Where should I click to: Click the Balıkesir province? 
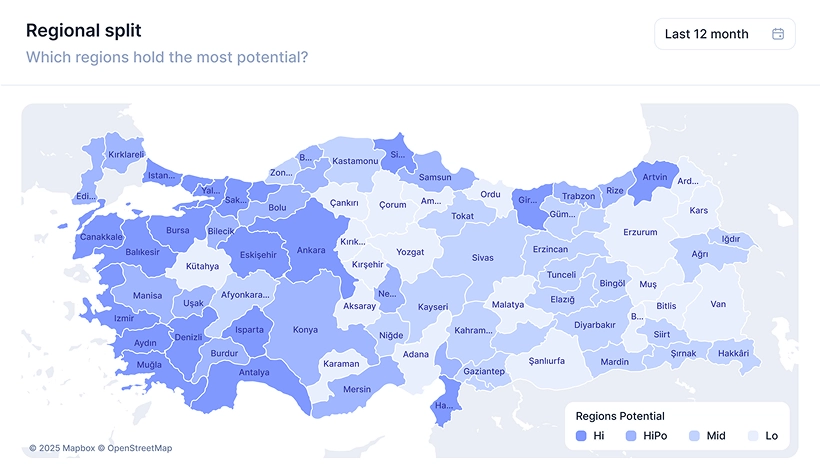[143, 252]
